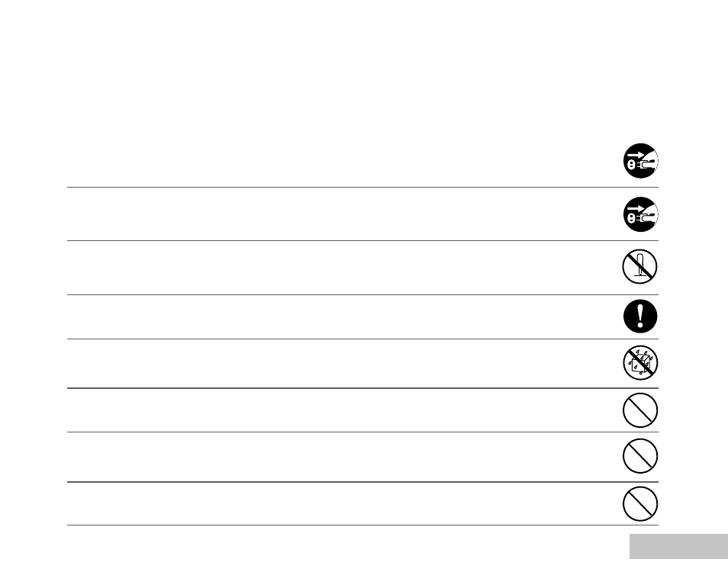Click divider line under the water-drops icon
The height and width of the screenshot is (588, 728).
362,388
